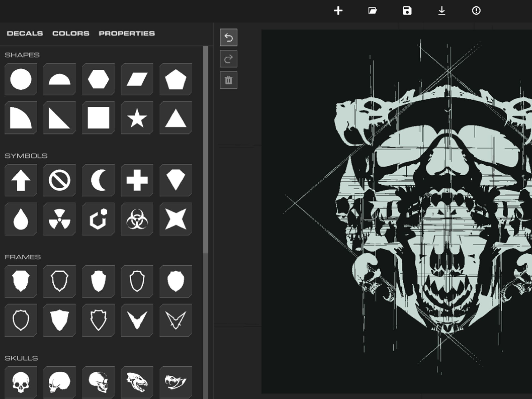Click the skull artwork on canvas

tap(435, 206)
